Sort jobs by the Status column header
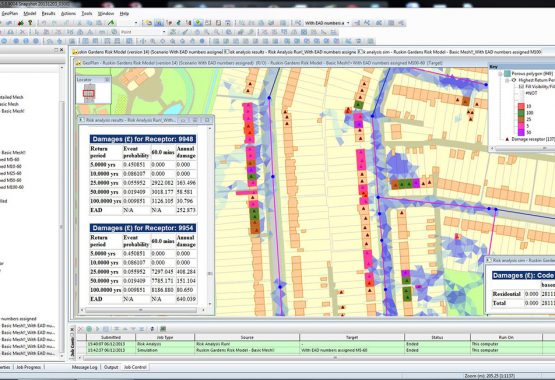The width and height of the screenshot is (555, 380). pyautogui.click(x=437, y=338)
